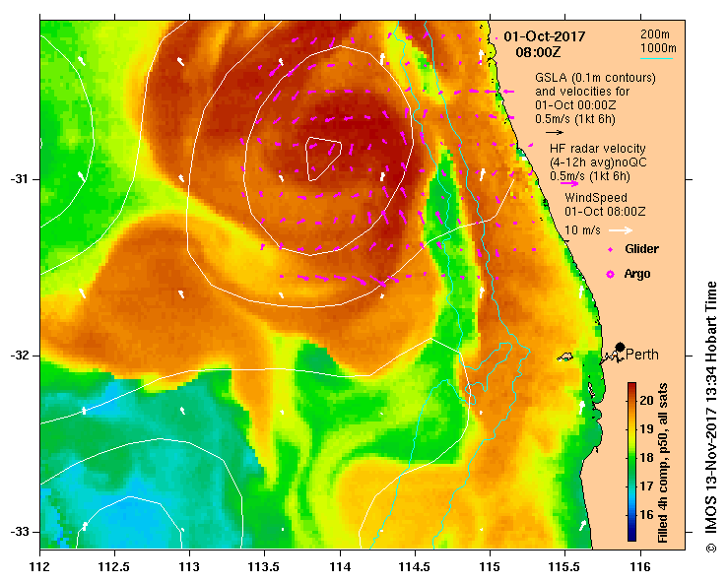
Task: Click the Glider legend label
Action: pos(641,249)
